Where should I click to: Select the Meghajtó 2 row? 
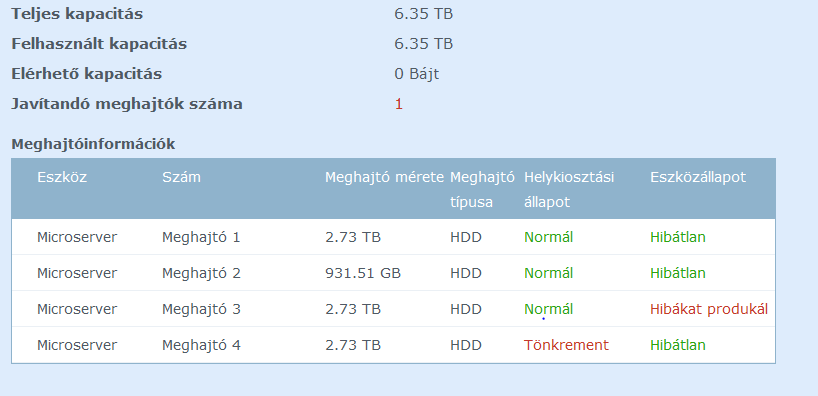pyautogui.click(x=393, y=273)
